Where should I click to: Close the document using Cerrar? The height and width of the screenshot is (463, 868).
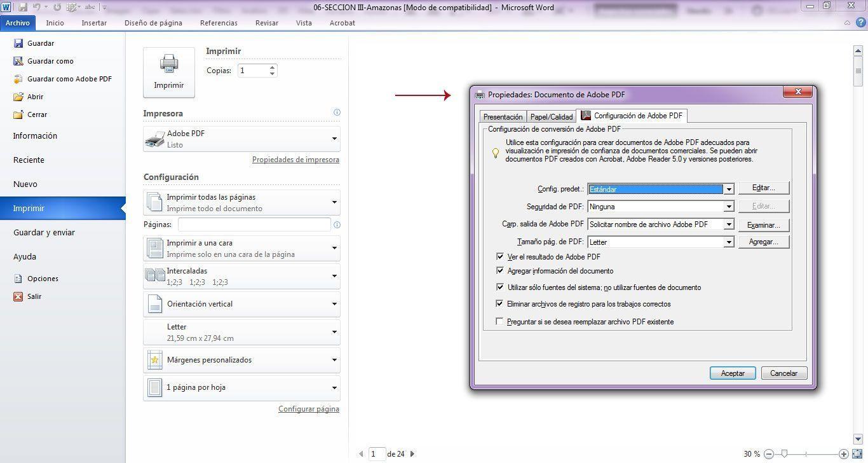point(36,114)
